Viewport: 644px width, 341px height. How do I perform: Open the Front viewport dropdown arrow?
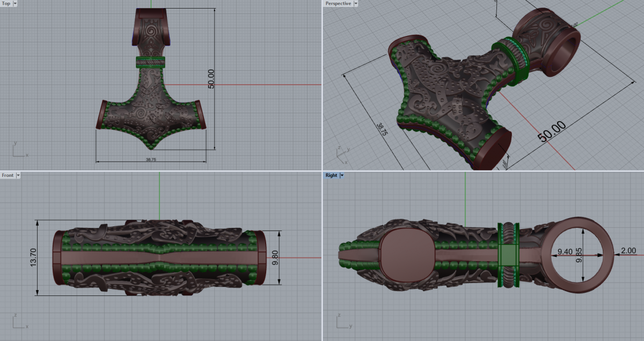coord(18,175)
